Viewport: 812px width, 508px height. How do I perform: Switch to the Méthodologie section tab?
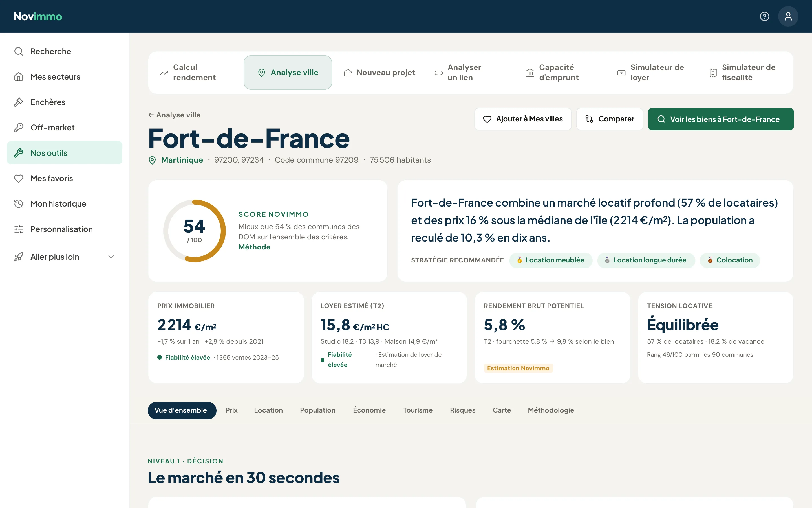point(551,410)
